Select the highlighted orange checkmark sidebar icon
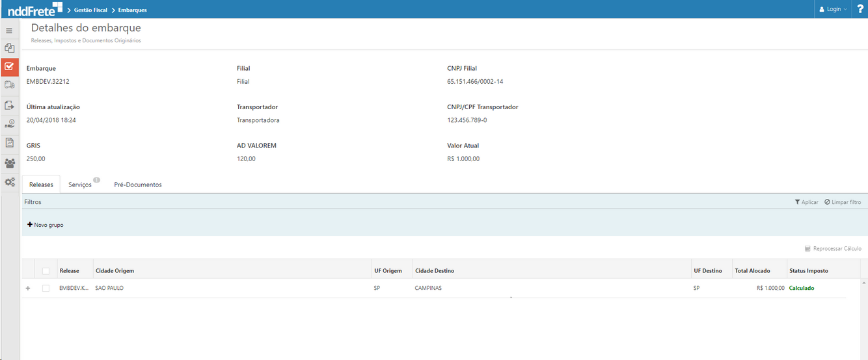The width and height of the screenshot is (868, 360). tap(9, 66)
